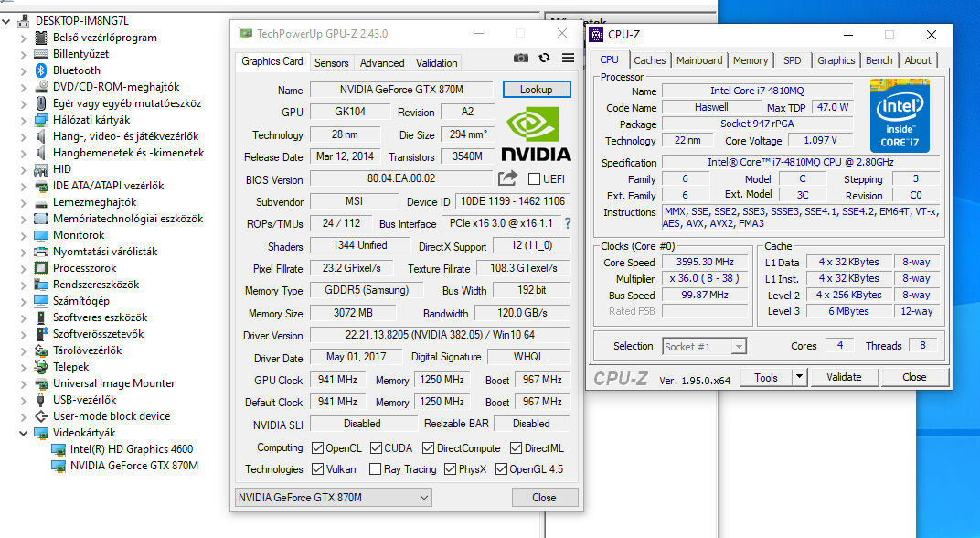Open the Tools dropdown arrow in CPU-Z
The width and height of the screenshot is (980, 538).
(x=799, y=377)
